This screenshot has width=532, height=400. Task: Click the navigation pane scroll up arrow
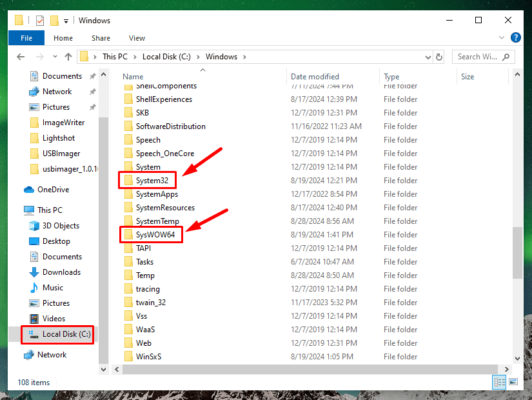(x=103, y=74)
